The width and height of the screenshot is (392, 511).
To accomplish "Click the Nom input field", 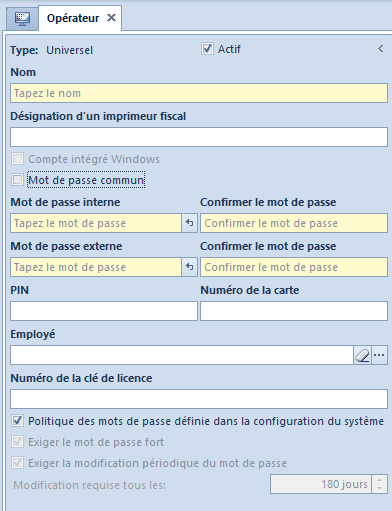I will (x=199, y=93).
